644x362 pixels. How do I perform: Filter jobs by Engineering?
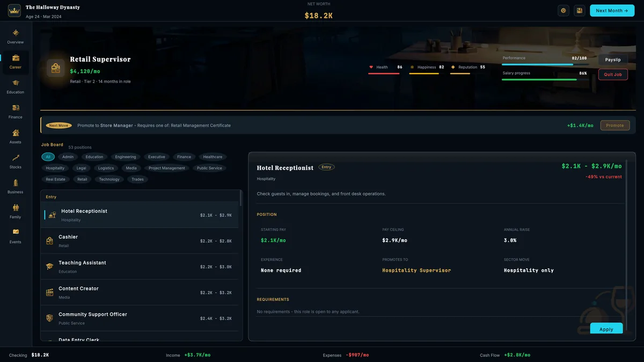point(126,157)
